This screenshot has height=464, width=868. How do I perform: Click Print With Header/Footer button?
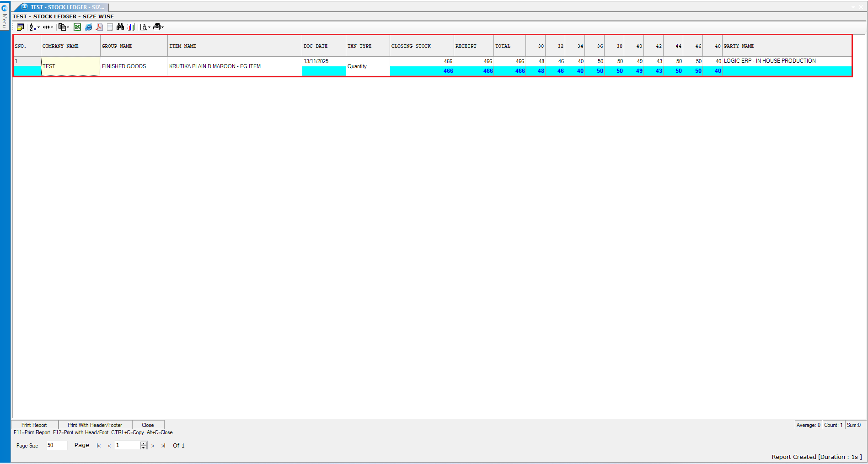tap(95, 425)
